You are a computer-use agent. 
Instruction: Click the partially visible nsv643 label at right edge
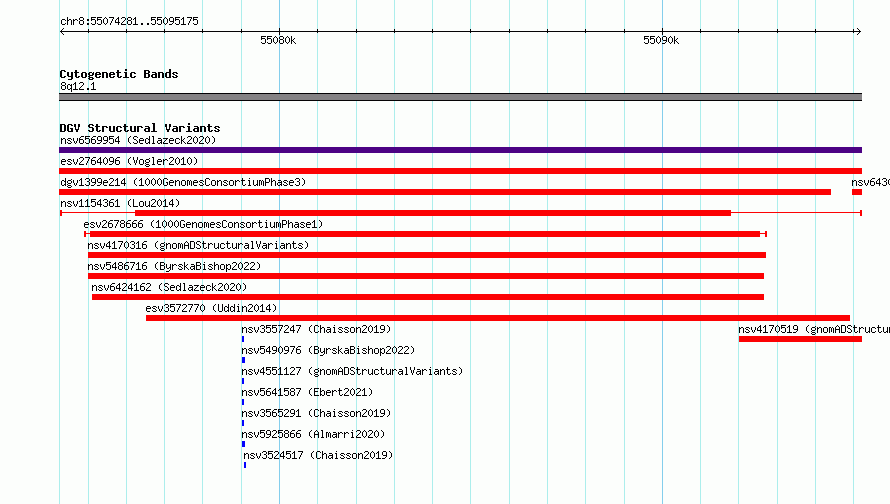pos(870,182)
